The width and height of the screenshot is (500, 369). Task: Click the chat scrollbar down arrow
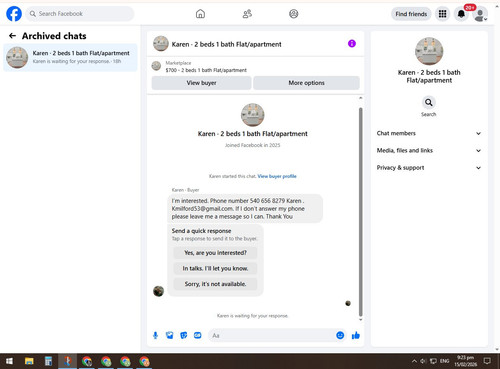pos(360,320)
